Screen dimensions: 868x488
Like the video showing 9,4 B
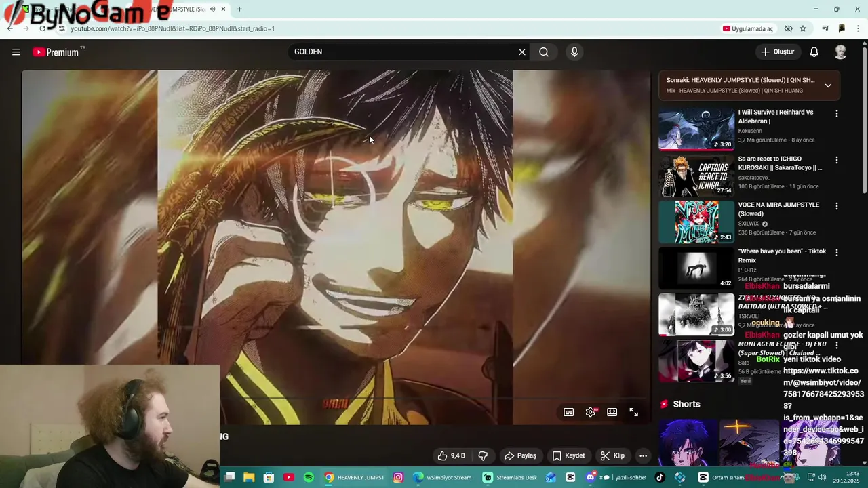tap(452, 455)
